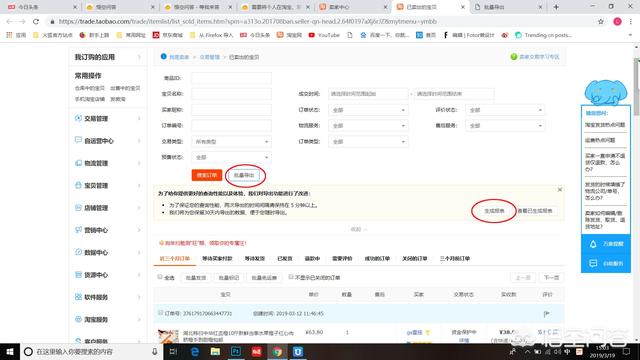The image size is (640, 360).
Task: Switch to the 等待发货 tab
Action: pyautogui.click(x=255, y=258)
